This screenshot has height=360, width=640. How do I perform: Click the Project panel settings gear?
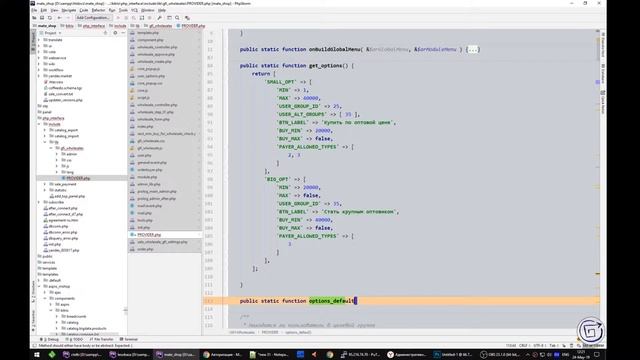click(x=115, y=33)
